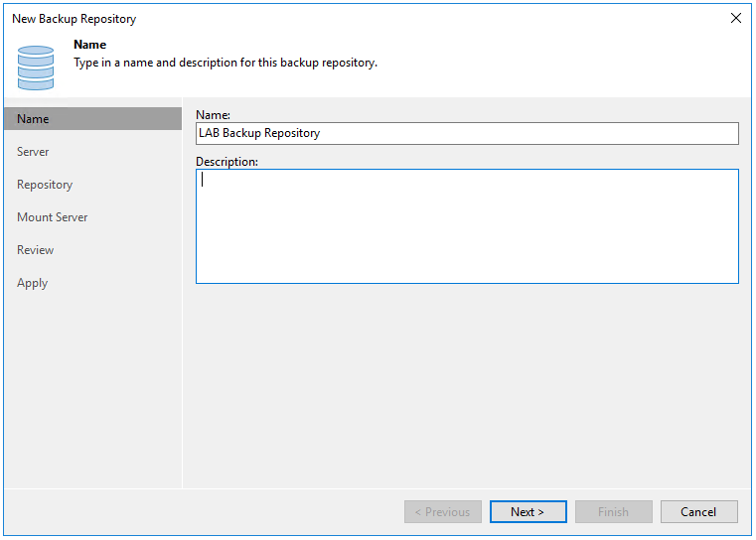Click the New Backup Repository title bar text
756x540 pixels.
[75, 19]
